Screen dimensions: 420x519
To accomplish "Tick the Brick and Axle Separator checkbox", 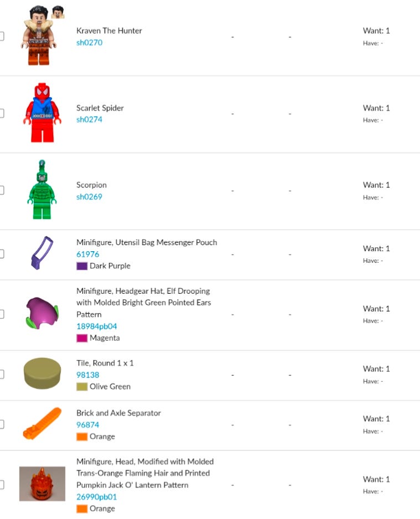I will coord(2,424).
